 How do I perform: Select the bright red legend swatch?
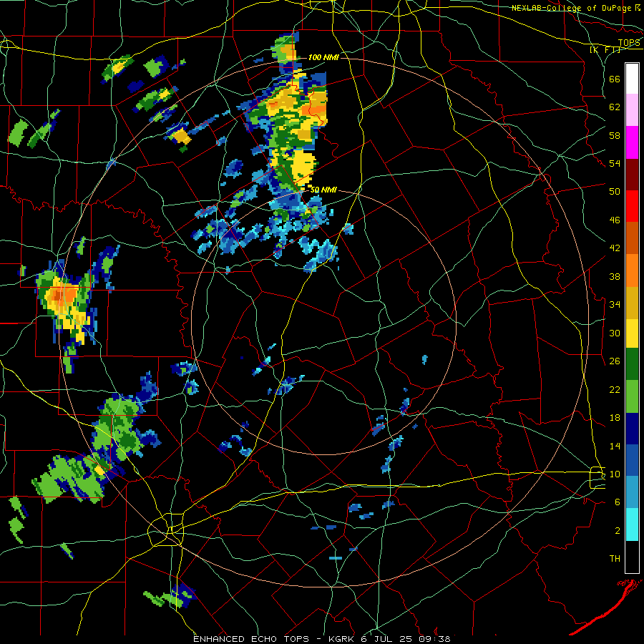coord(632,206)
